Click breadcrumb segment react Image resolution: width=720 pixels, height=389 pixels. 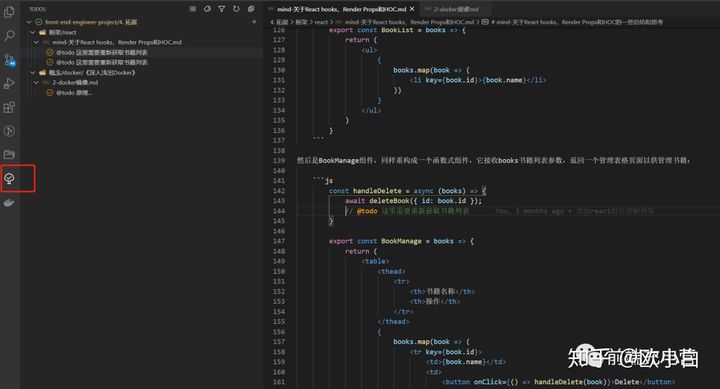click(321, 22)
